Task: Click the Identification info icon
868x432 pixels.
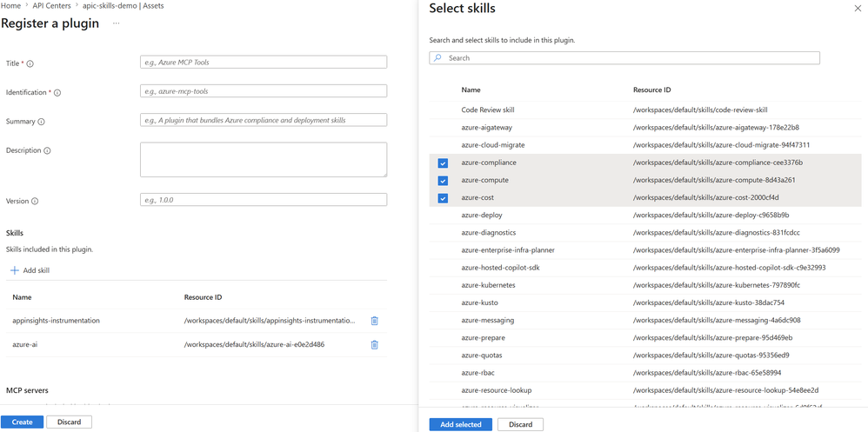Action: coord(57,93)
